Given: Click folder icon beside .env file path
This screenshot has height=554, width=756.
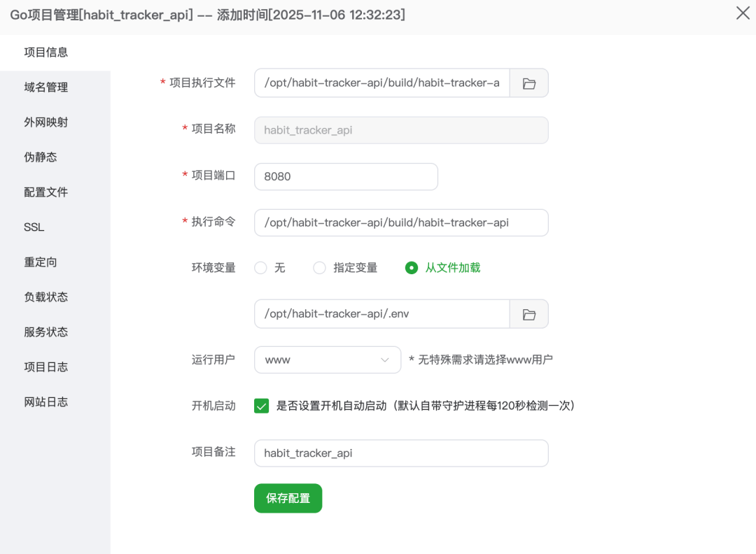Looking at the screenshot, I should tap(528, 314).
